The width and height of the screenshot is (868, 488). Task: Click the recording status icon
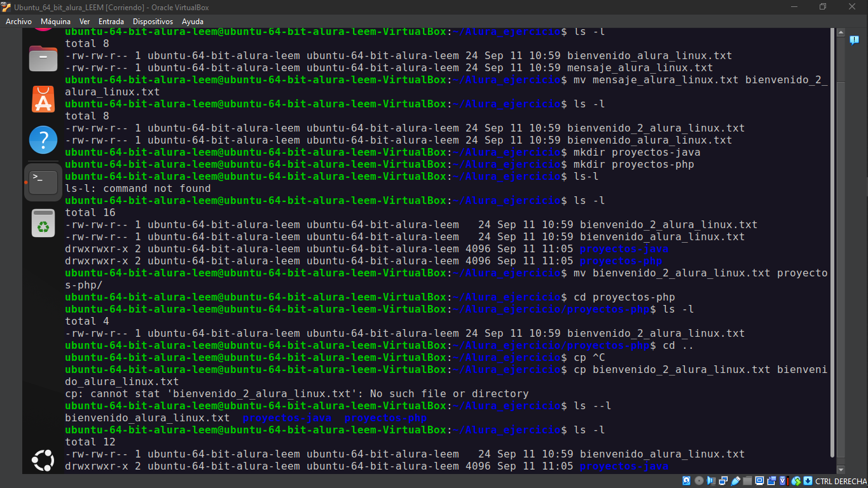click(x=772, y=481)
